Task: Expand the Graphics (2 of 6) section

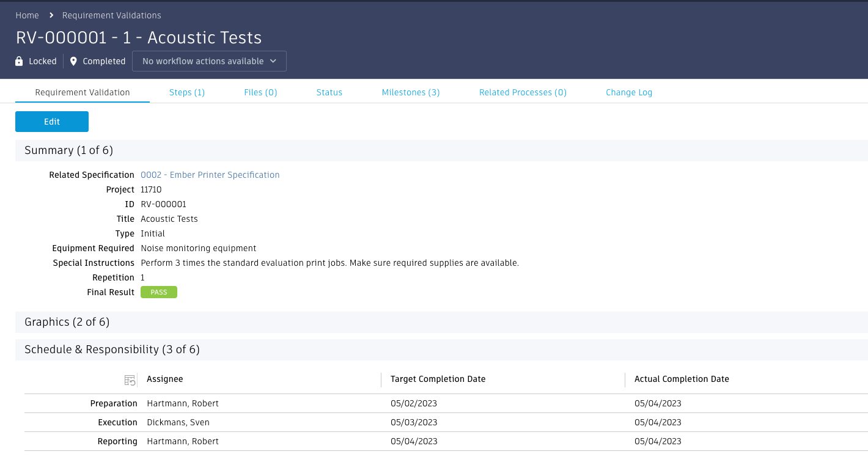Action: 67,322
